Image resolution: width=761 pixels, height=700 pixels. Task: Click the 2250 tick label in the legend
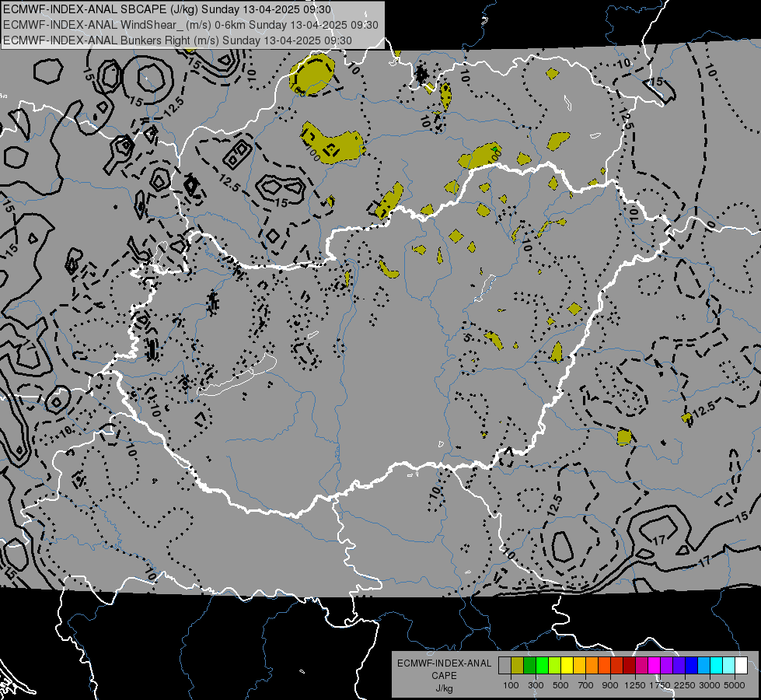coord(686,685)
